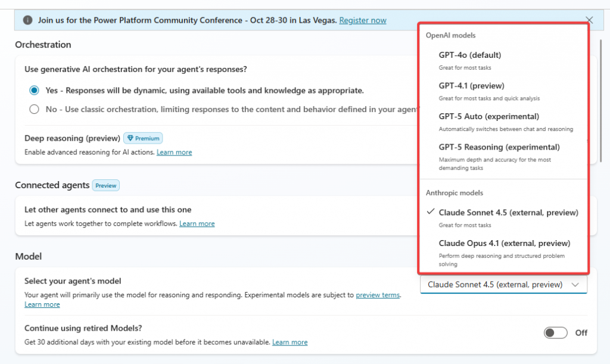610x364 pixels.
Task: Click the Model section heading
Action: (x=29, y=257)
